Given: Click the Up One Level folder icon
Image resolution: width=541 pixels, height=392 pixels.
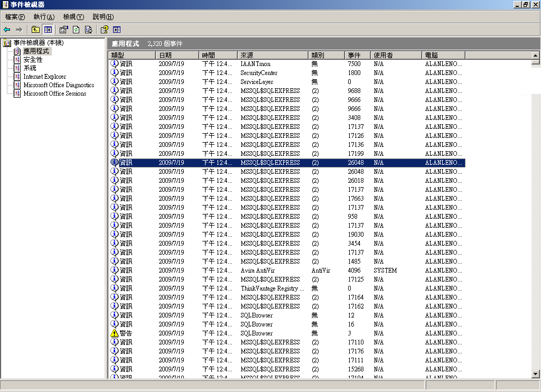Looking at the screenshot, I should [35, 30].
